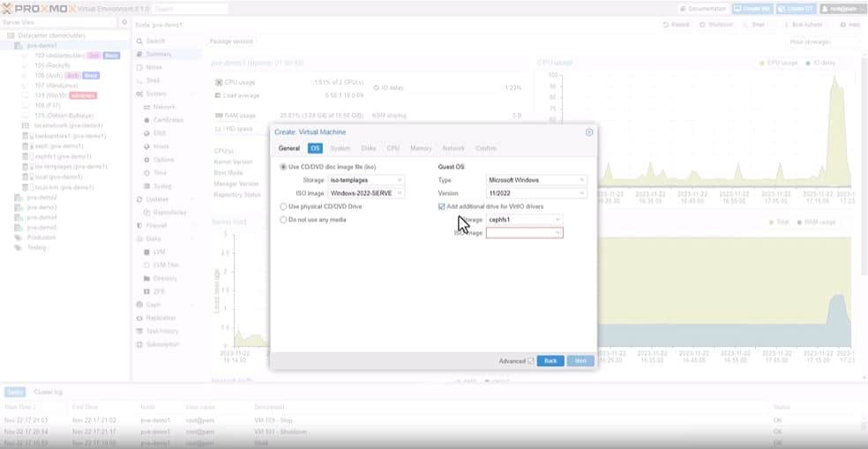Click the Firewall shield icon
This screenshot has width=868, height=449.
[139, 226]
